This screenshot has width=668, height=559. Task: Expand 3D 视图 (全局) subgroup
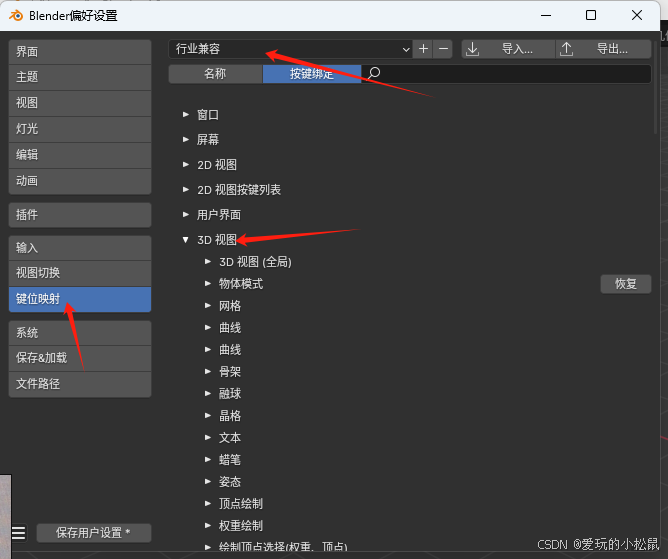pyautogui.click(x=208, y=262)
